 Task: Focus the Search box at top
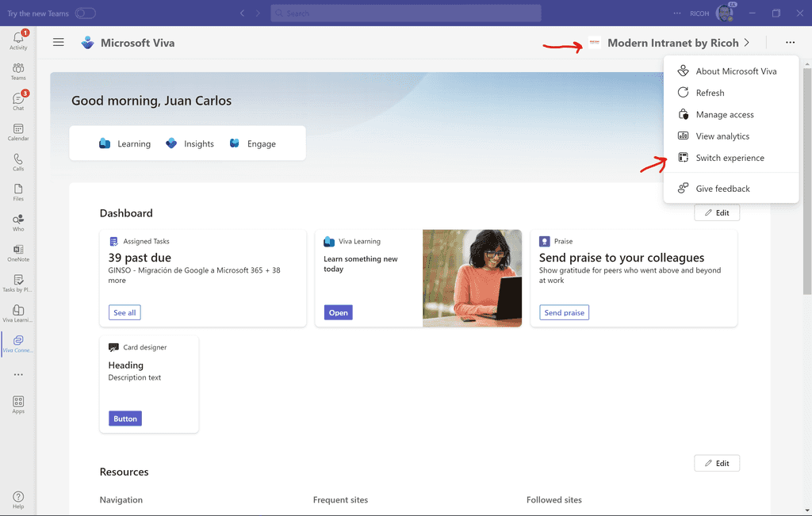click(405, 13)
